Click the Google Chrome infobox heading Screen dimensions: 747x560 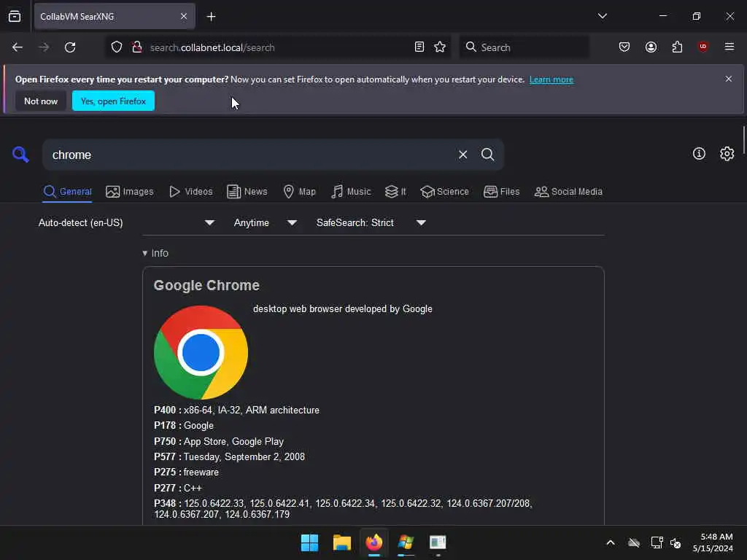[206, 285]
